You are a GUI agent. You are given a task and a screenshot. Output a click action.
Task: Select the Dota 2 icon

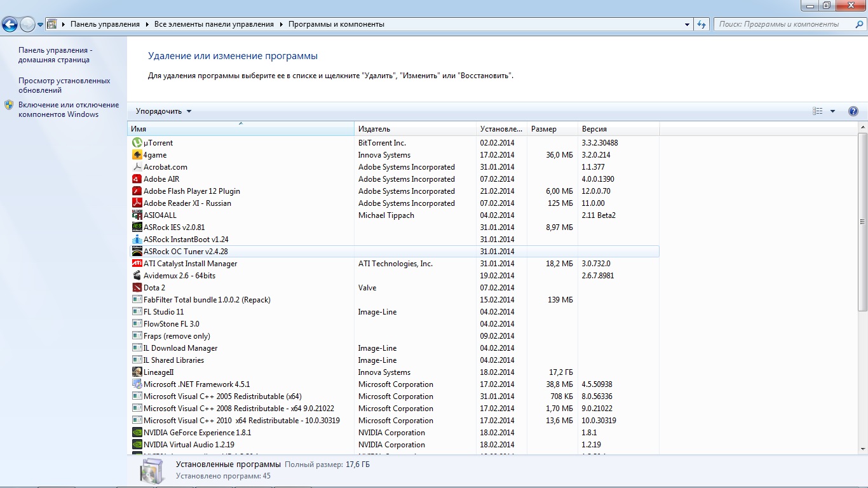pos(137,288)
